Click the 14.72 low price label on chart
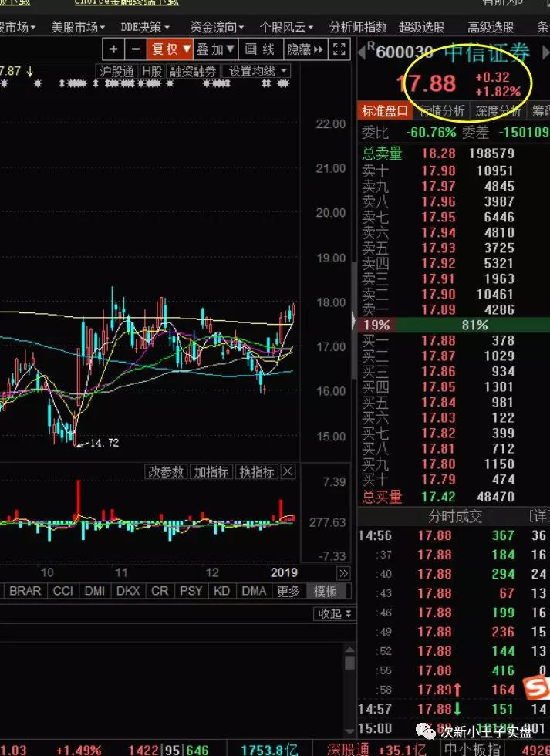Screen dimensions: 550x756 104,443
